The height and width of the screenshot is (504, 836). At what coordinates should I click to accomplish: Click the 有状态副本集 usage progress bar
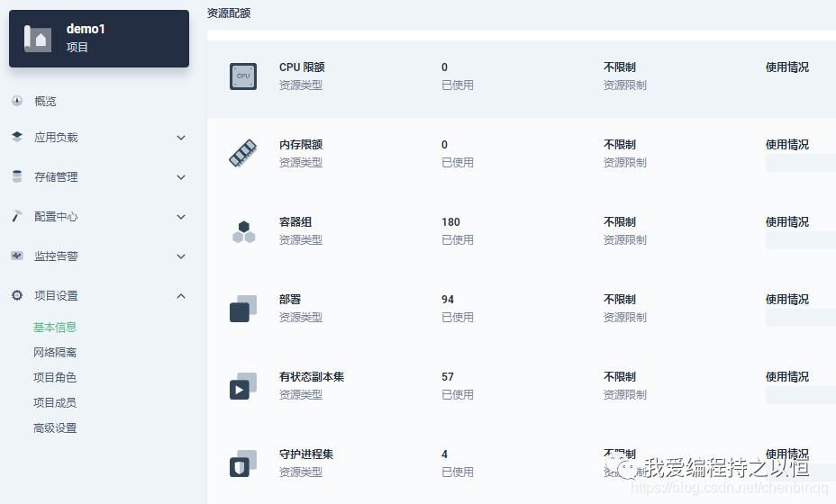801,395
